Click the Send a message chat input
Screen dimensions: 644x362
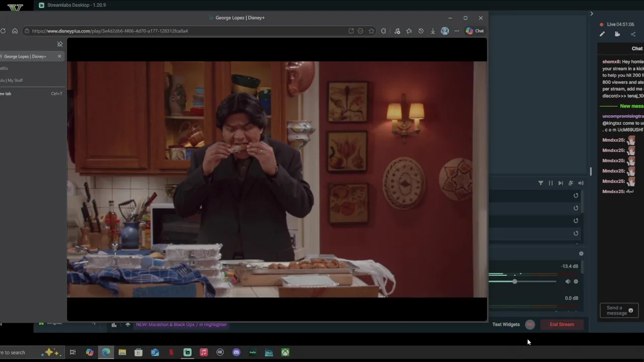coord(619,310)
